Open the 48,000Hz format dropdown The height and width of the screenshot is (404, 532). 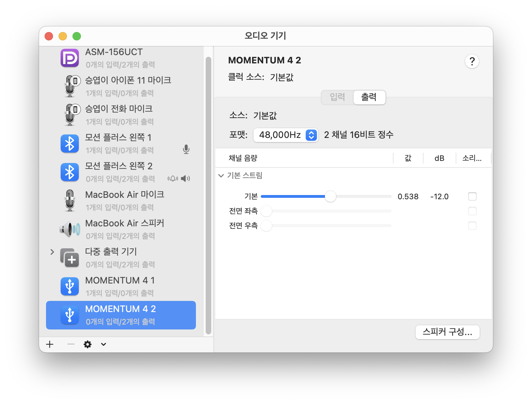(286, 135)
